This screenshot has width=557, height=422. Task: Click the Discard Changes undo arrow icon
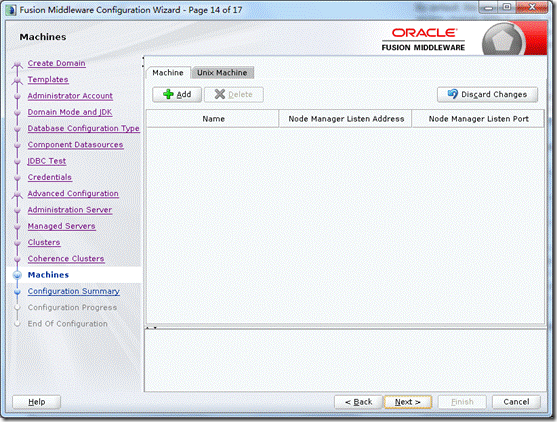point(453,94)
